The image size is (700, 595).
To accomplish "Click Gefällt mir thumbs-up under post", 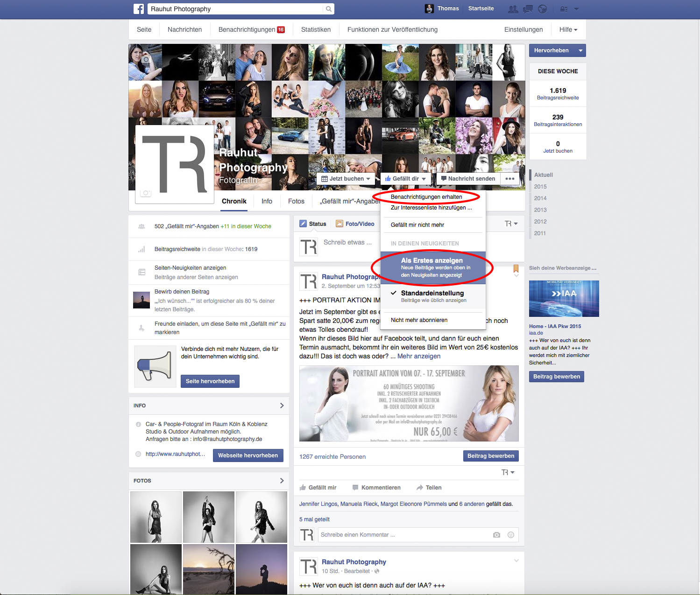I will click(318, 488).
